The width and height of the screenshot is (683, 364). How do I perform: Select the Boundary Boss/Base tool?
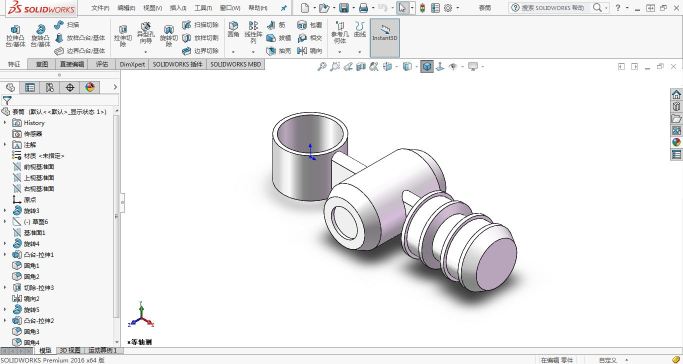pos(80,51)
